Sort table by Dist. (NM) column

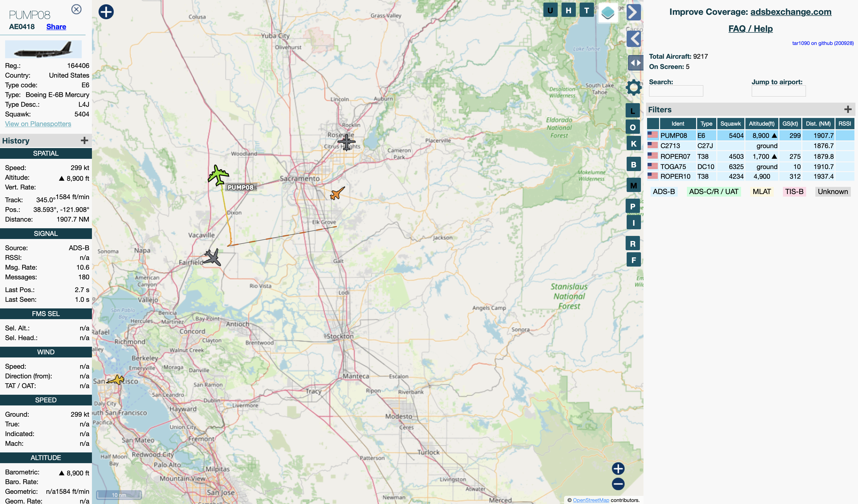point(818,124)
